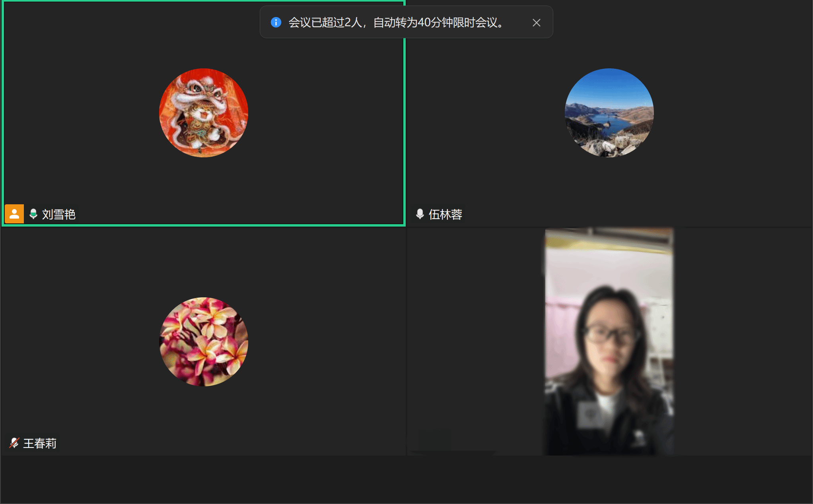813x504 pixels.
Task: Select the mountain lake avatar of 伍林蓉
Action: [609, 113]
